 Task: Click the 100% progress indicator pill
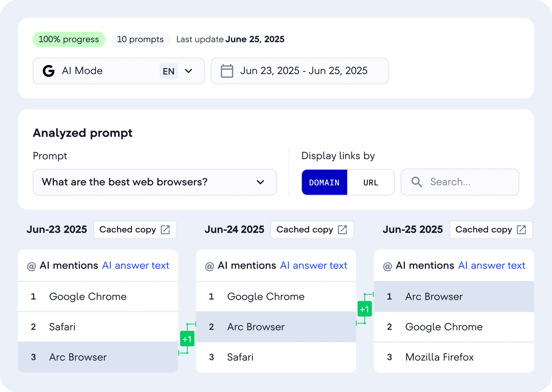coord(69,39)
